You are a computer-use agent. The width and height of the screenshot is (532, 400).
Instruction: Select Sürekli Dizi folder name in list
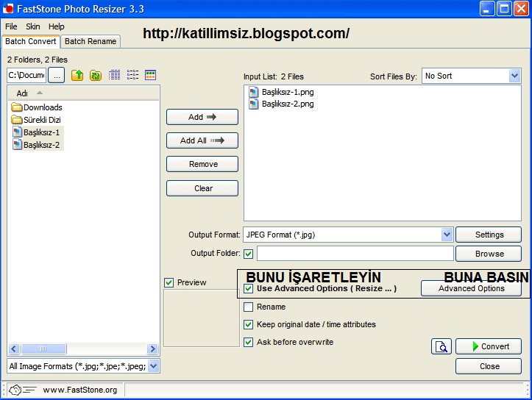42,120
